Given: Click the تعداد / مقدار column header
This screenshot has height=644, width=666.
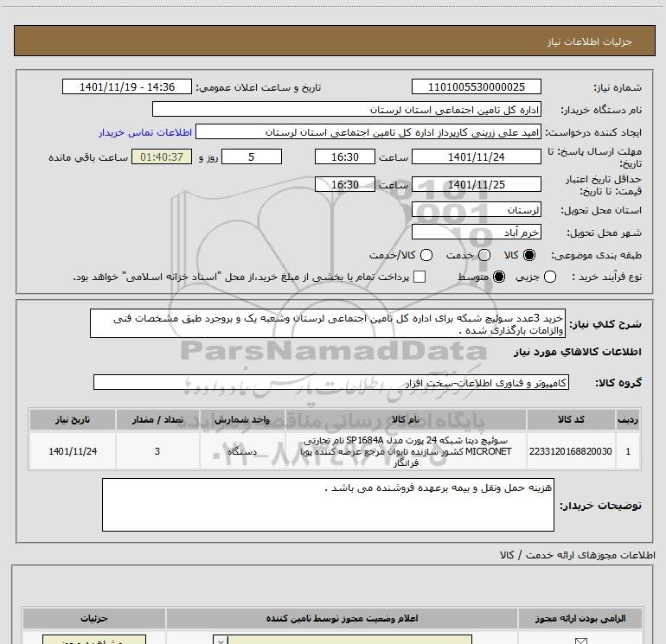Looking at the screenshot, I should (x=157, y=419).
